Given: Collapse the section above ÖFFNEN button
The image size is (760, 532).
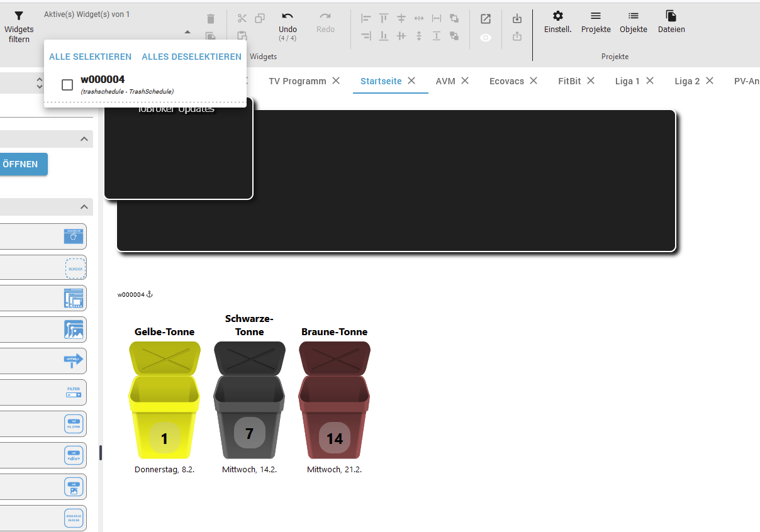Looking at the screenshot, I should coord(84,139).
